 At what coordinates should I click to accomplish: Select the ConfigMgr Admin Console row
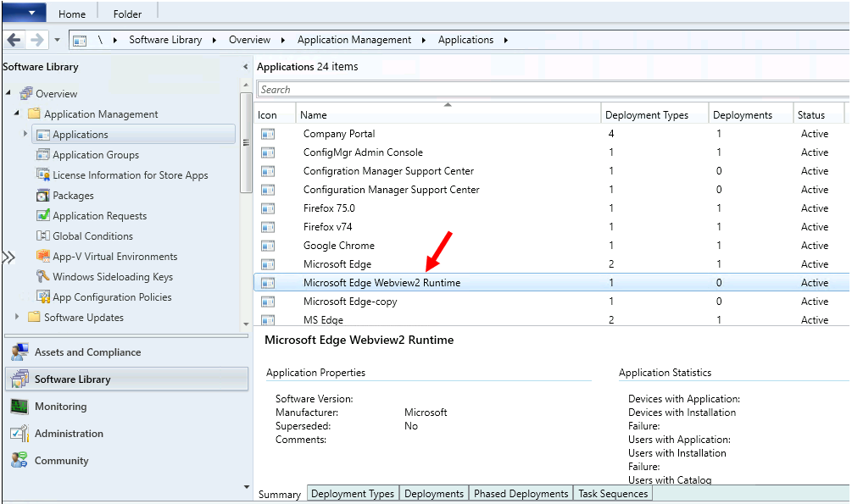pos(552,152)
